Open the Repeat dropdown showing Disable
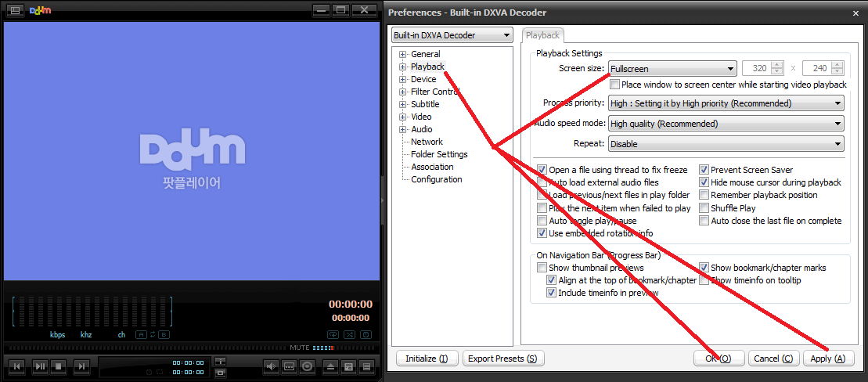The width and height of the screenshot is (868, 382). tap(726, 144)
